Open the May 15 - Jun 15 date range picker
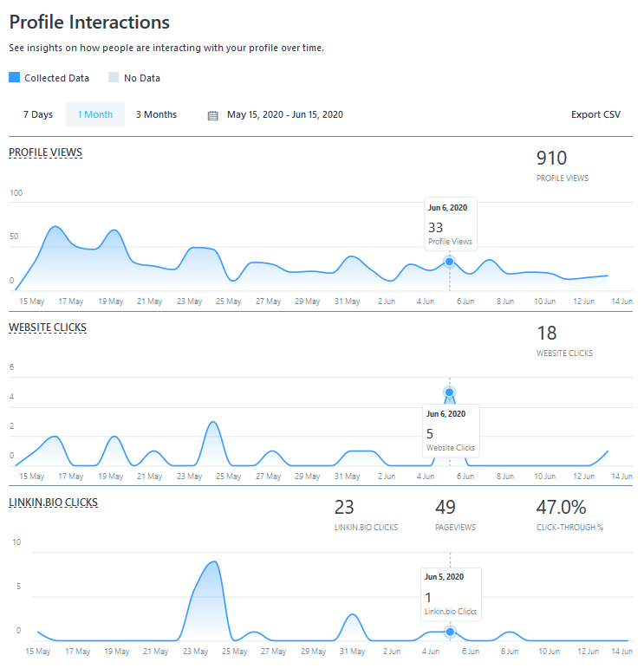 tap(284, 114)
